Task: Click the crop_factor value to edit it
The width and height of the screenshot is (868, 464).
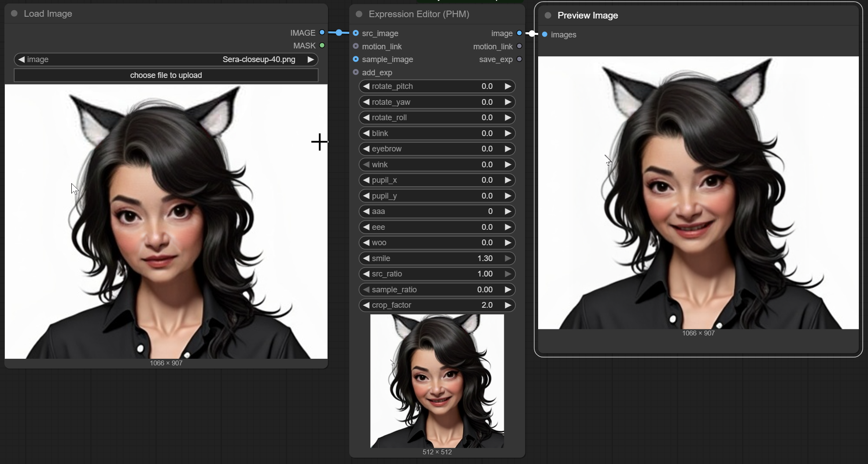Action: click(x=486, y=305)
